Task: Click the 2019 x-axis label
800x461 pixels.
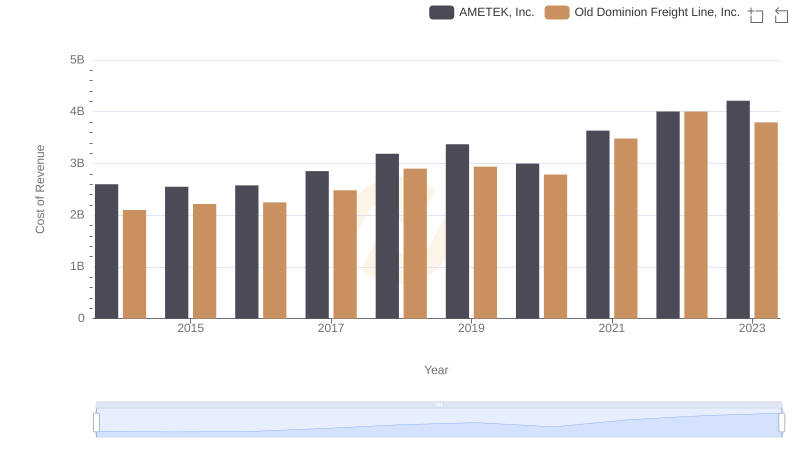Action: coord(471,328)
